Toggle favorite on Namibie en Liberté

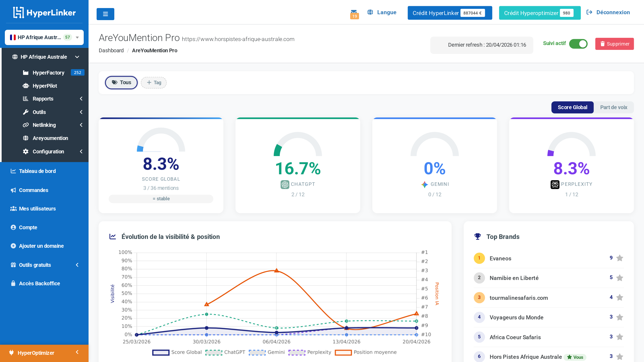(620, 278)
